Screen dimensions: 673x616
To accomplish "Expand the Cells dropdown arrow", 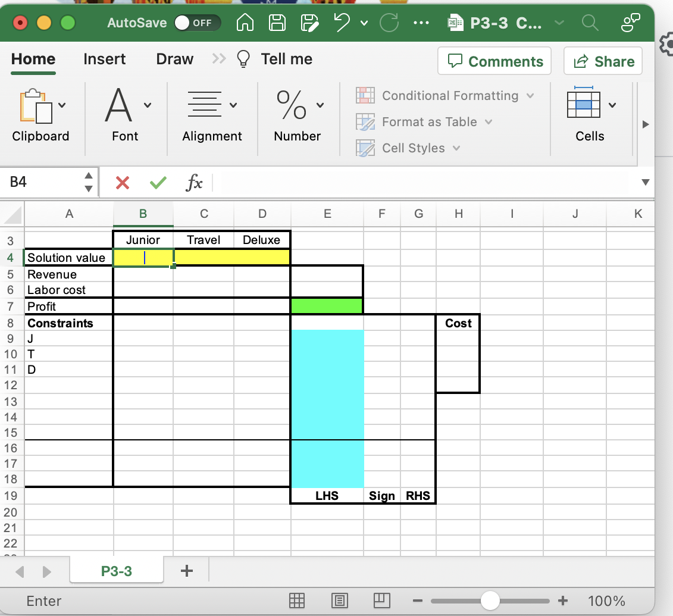I will pos(612,105).
